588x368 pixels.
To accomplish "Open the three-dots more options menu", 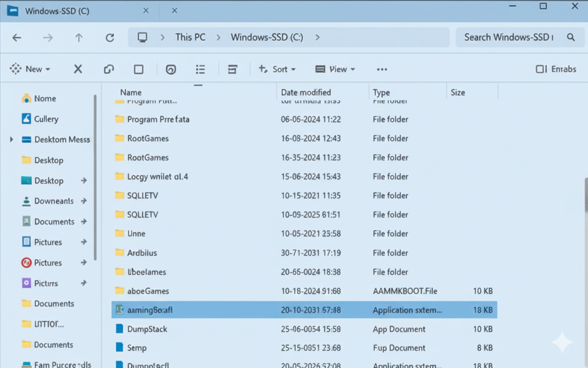I will (382, 69).
